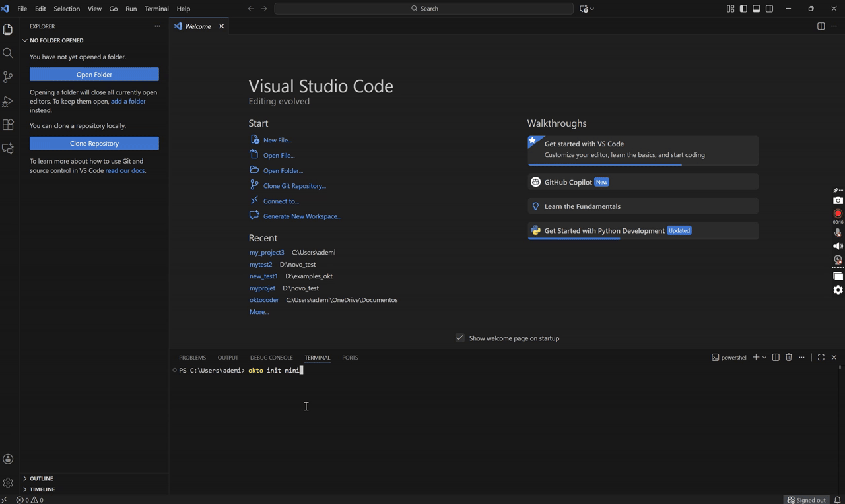Open the Search view
This screenshot has width=845, height=504.
[8, 53]
